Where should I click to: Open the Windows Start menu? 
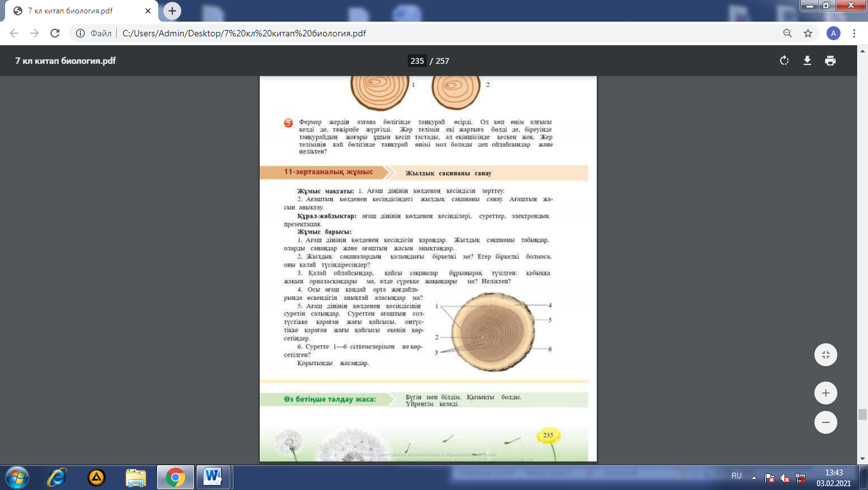coord(16,477)
